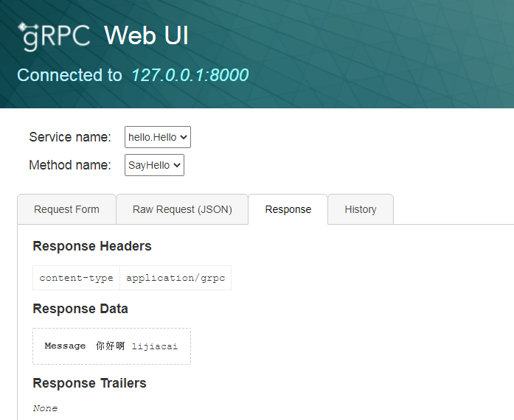
Task: Click the connected address 127.0.0.1:8000
Action: pos(190,75)
